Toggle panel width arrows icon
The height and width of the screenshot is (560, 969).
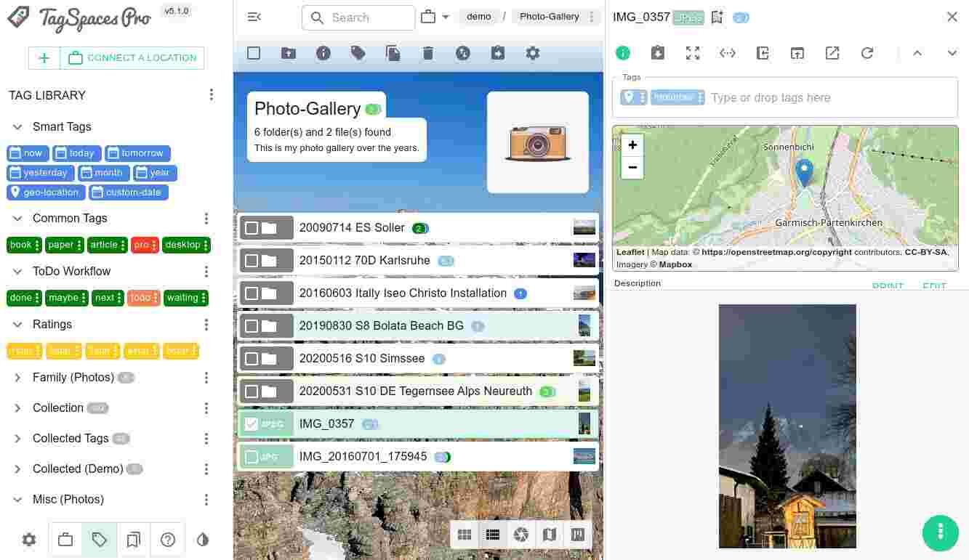tap(728, 53)
